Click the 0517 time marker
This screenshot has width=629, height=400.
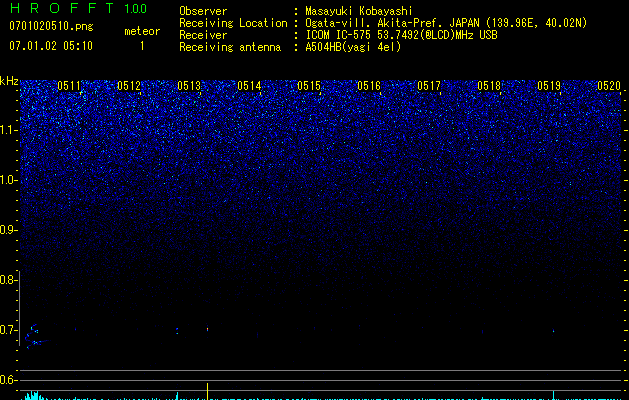(x=429, y=86)
